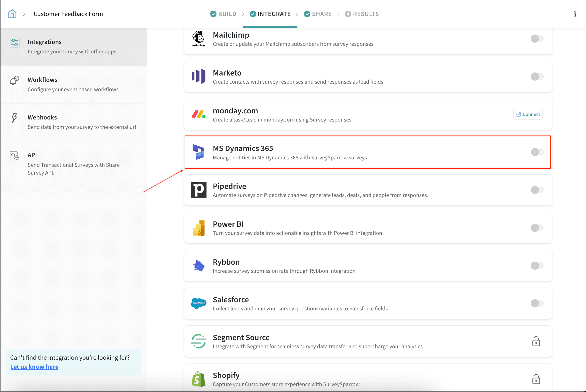Click the Pipedrive logo icon
586x392 pixels.
tap(198, 190)
